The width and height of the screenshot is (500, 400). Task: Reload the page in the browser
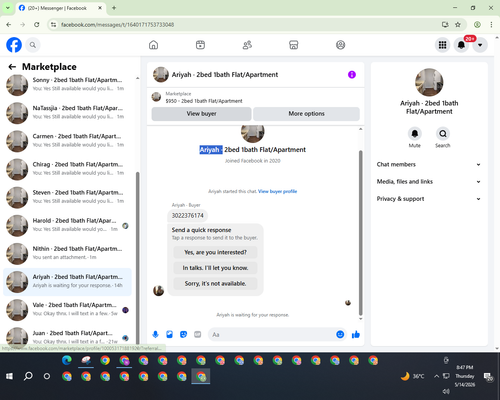coord(37,25)
